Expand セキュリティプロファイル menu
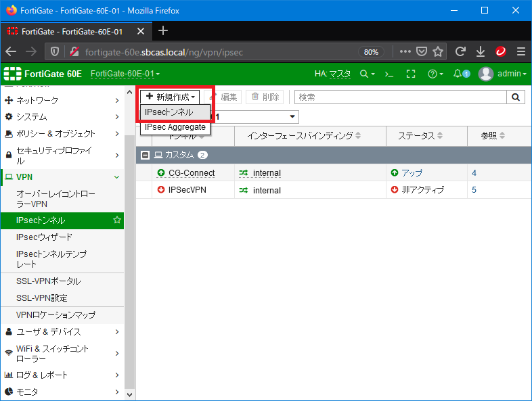The image size is (532, 401). (x=62, y=156)
